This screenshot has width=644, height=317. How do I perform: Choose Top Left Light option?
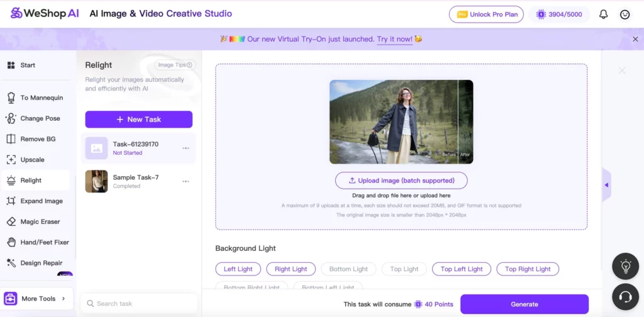pyautogui.click(x=462, y=269)
